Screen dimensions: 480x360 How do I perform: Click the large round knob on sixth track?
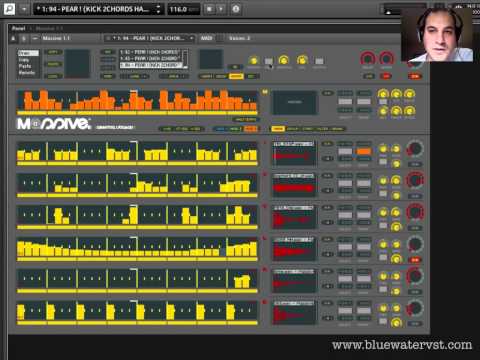point(415,308)
